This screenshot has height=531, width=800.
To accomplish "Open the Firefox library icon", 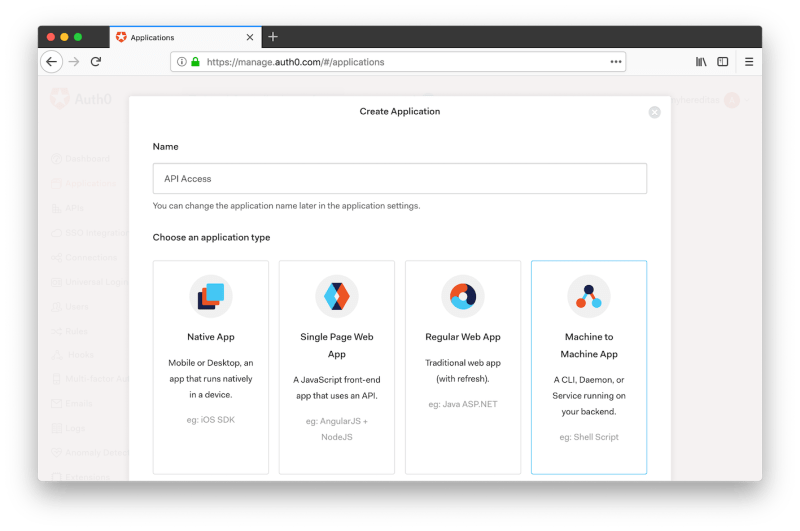I will click(x=701, y=62).
